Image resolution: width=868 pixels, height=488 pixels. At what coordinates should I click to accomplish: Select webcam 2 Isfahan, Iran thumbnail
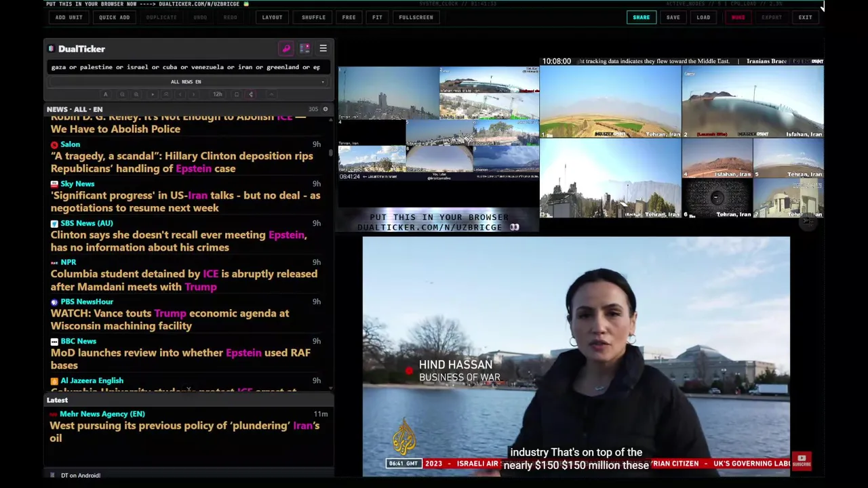[x=753, y=102]
